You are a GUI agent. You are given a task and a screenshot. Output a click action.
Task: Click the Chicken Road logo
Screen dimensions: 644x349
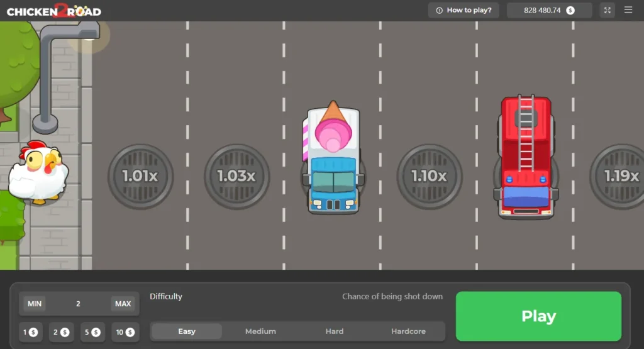[x=53, y=11]
